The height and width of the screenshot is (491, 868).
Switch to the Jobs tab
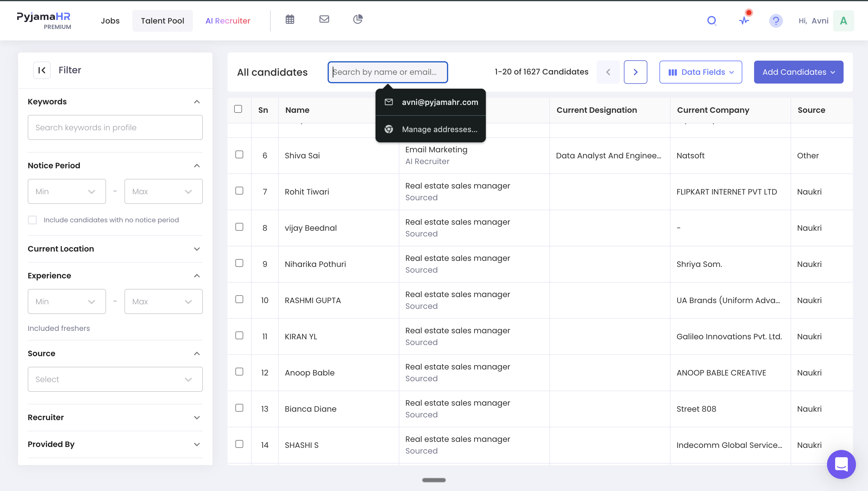pos(110,21)
